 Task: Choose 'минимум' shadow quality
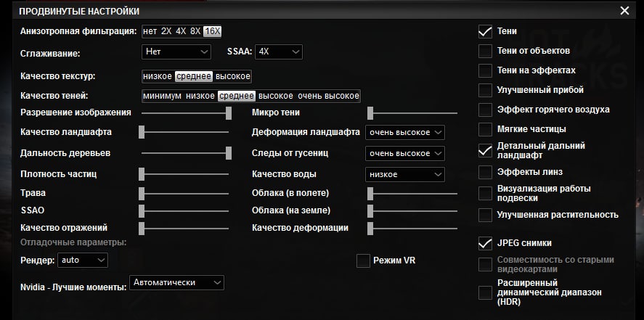163,96
